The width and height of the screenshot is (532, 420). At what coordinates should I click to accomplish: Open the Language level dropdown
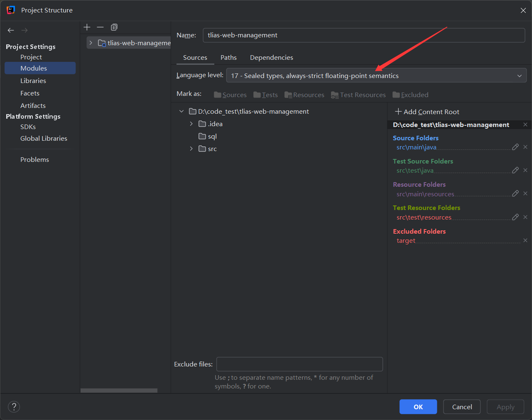[376, 76]
